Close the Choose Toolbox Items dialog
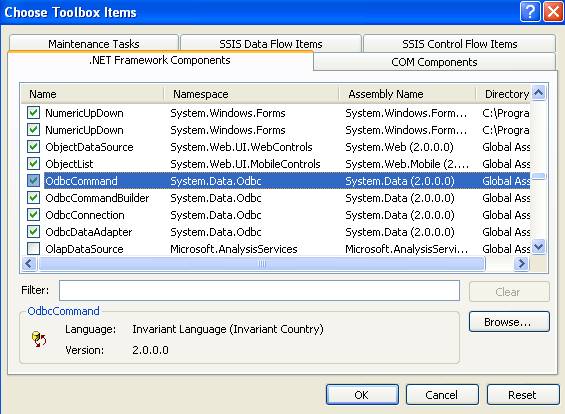565x414 pixels. [553, 12]
